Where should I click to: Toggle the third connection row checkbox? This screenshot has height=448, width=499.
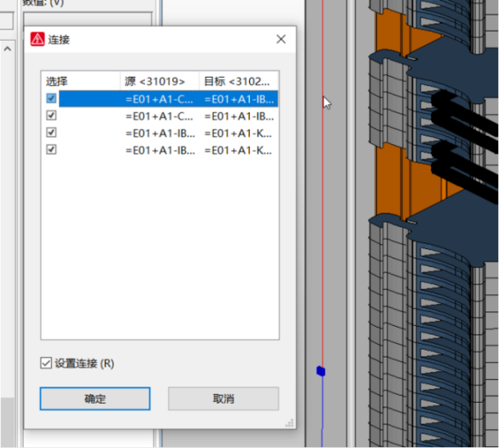[x=51, y=132]
